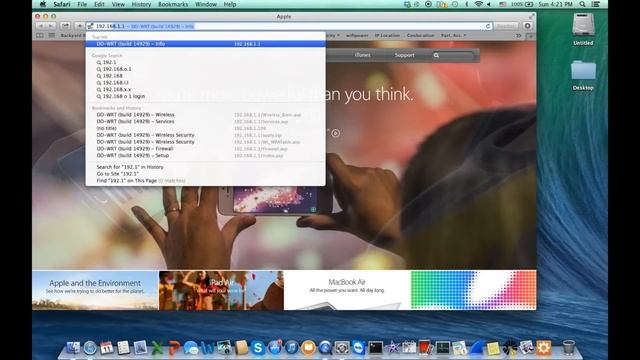
Task: Open Apple and the Environment banner
Action: point(95,290)
